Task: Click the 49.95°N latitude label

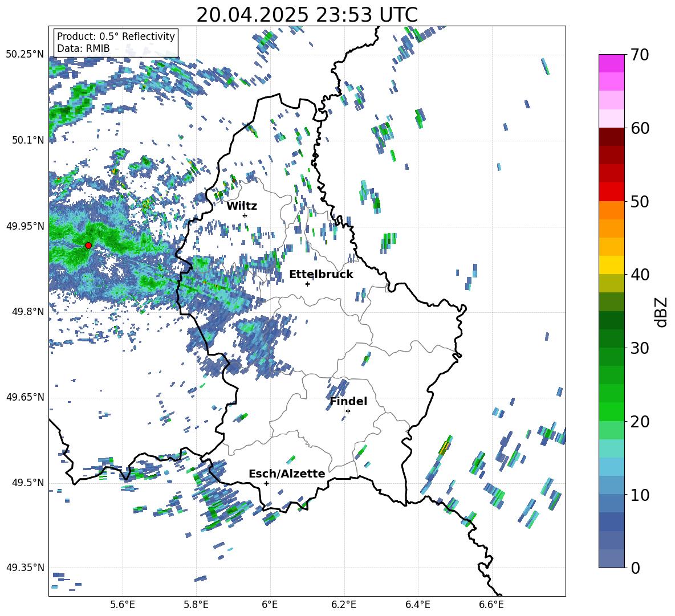Action: click(x=25, y=226)
